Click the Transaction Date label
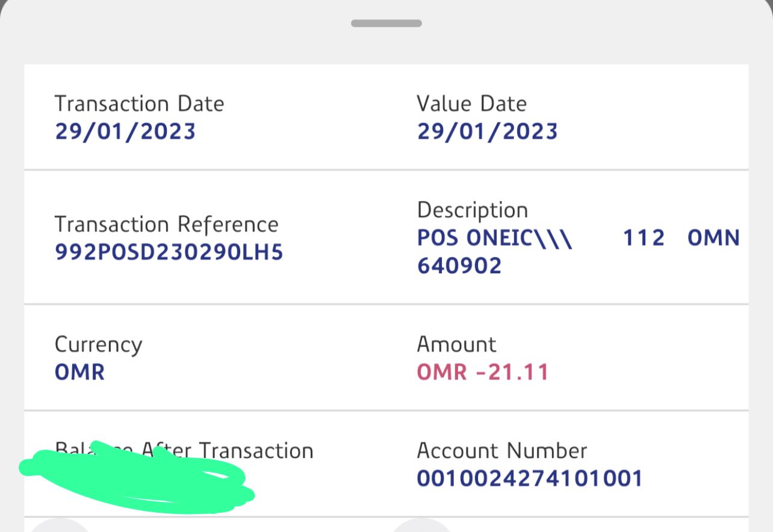This screenshot has width=773, height=532. click(x=139, y=104)
